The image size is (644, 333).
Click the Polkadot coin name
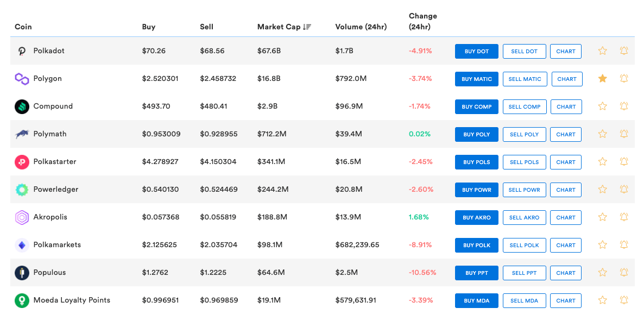[49, 51]
